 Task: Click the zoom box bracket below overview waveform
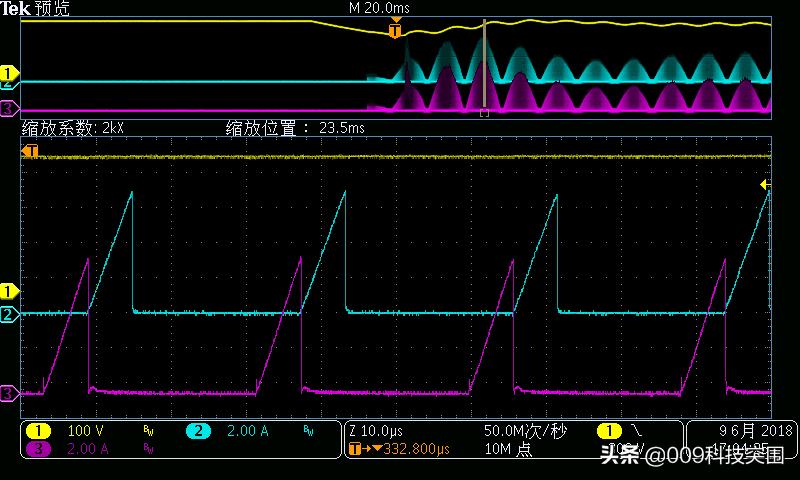click(484, 113)
